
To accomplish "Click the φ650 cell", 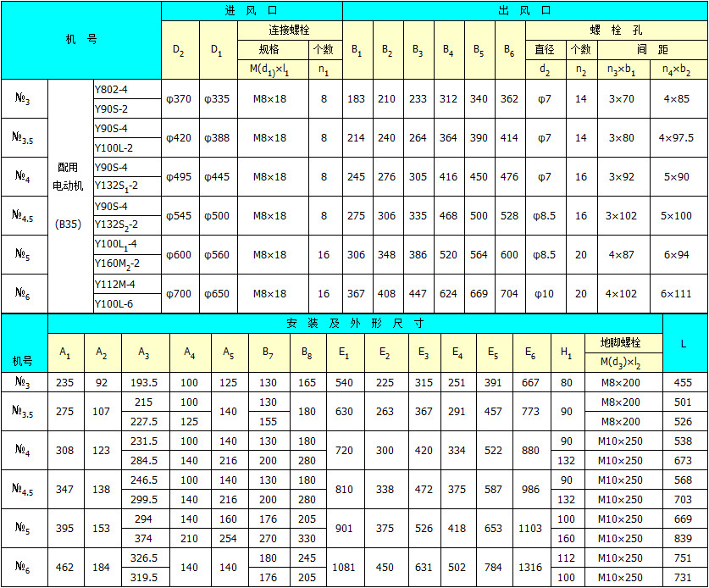I will 218,293.
